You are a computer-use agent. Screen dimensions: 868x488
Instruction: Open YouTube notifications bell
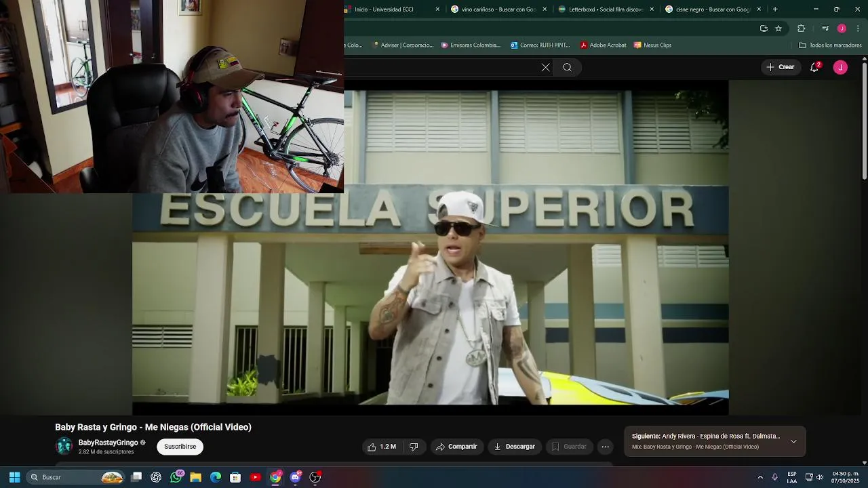[x=814, y=67]
